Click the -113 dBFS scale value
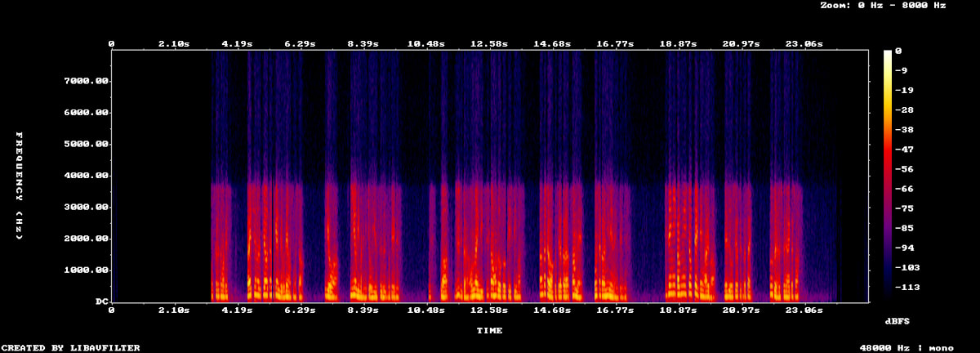 (x=907, y=288)
